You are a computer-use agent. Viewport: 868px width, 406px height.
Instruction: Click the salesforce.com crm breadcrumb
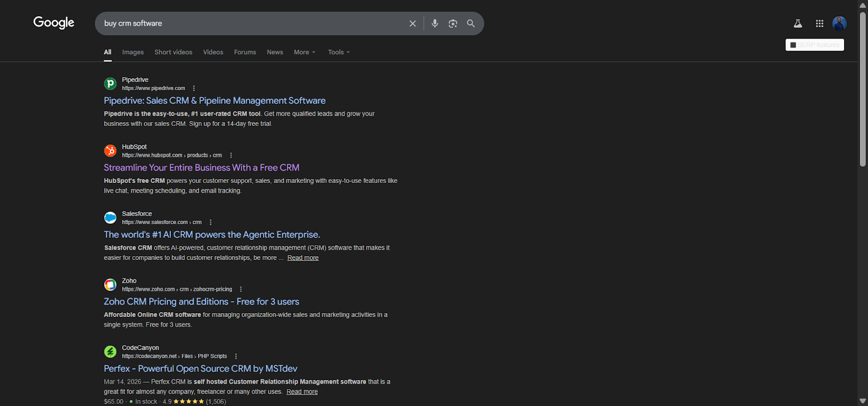(x=162, y=223)
